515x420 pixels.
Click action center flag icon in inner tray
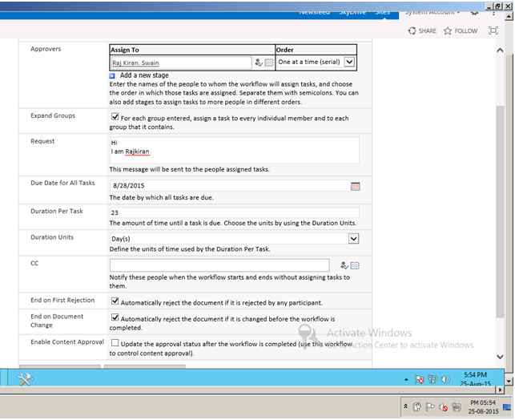pyautogui.click(x=433, y=380)
